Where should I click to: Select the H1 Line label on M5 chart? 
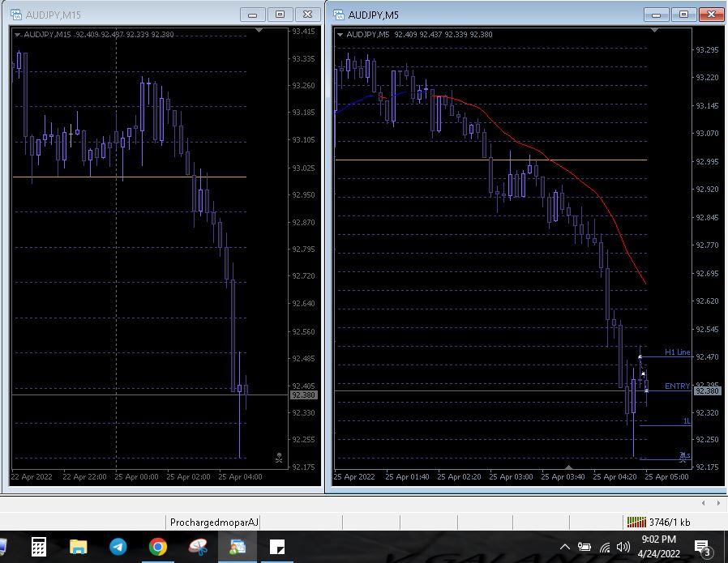click(x=677, y=352)
